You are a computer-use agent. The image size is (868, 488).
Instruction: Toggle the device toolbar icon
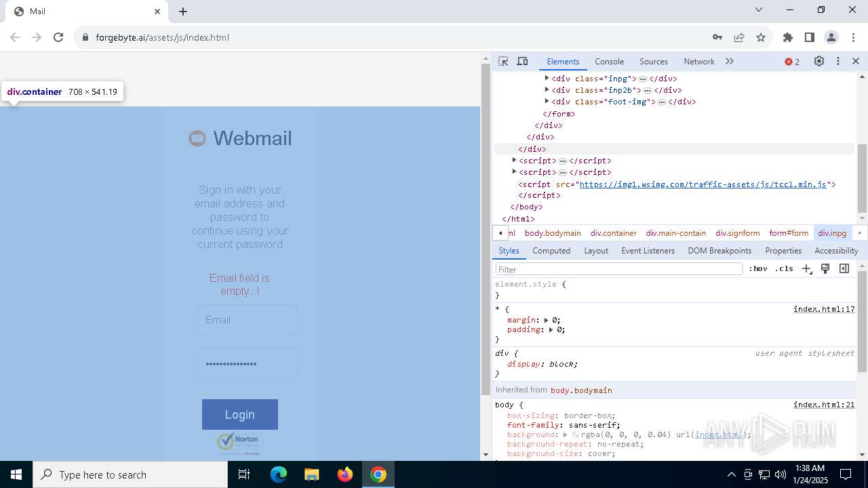point(522,61)
